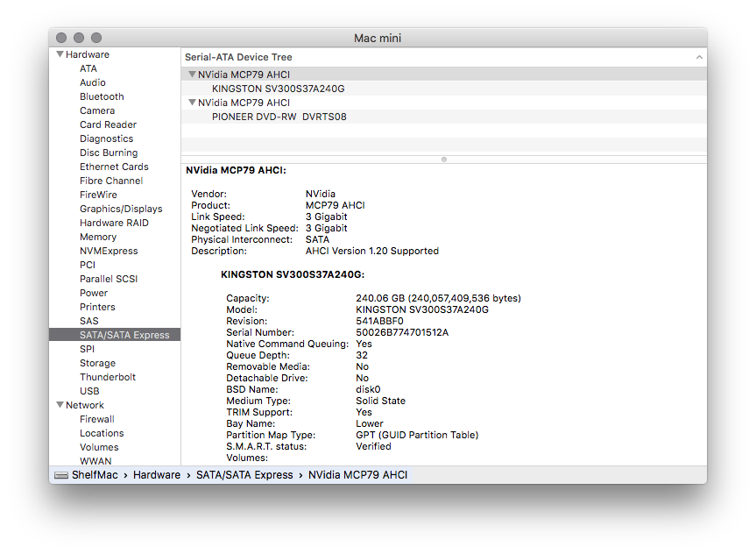
Task: Click the pane divider handle dot
Action: coord(444,160)
